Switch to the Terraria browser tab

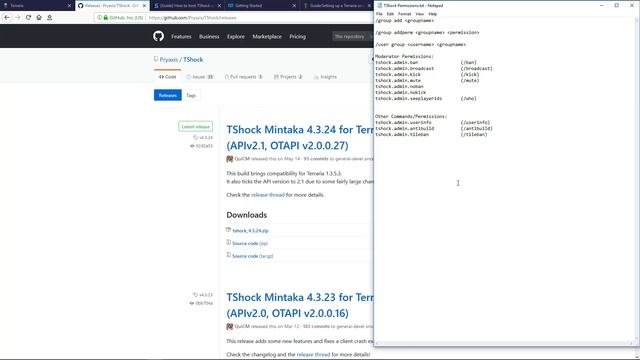[x=35, y=6]
